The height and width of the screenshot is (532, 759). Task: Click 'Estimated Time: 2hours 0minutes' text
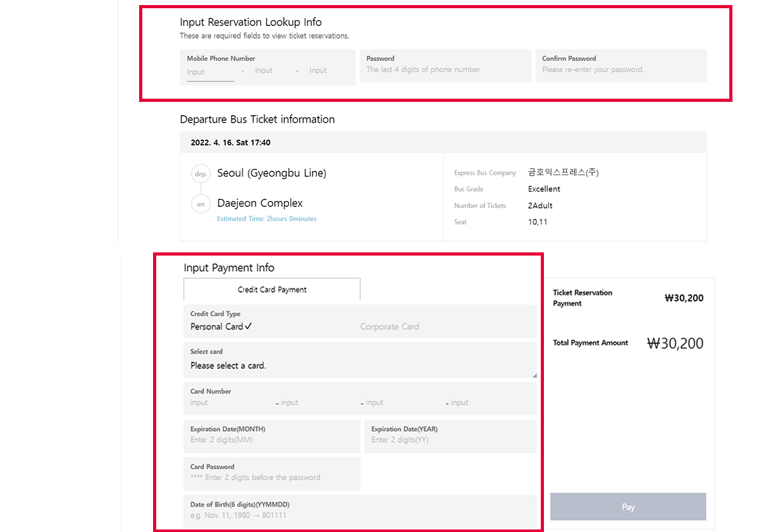tap(267, 219)
